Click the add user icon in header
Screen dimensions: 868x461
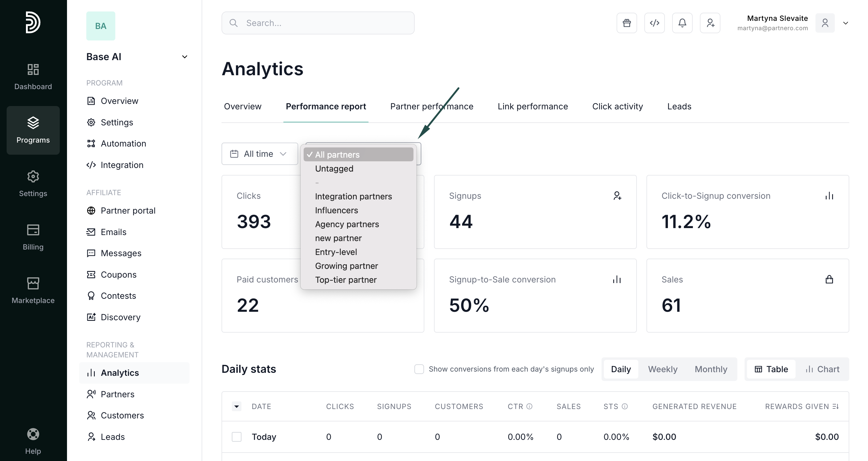(710, 23)
